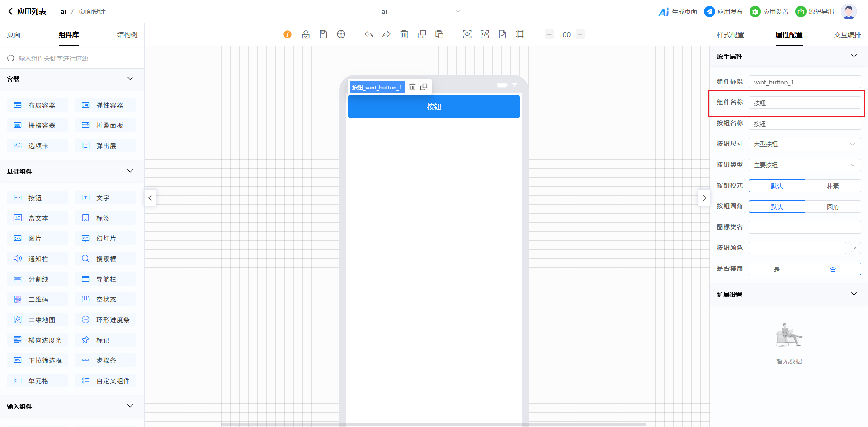Viewport: 868px width, 427px height.
Task: Click the 应用发布 button
Action: tap(724, 12)
